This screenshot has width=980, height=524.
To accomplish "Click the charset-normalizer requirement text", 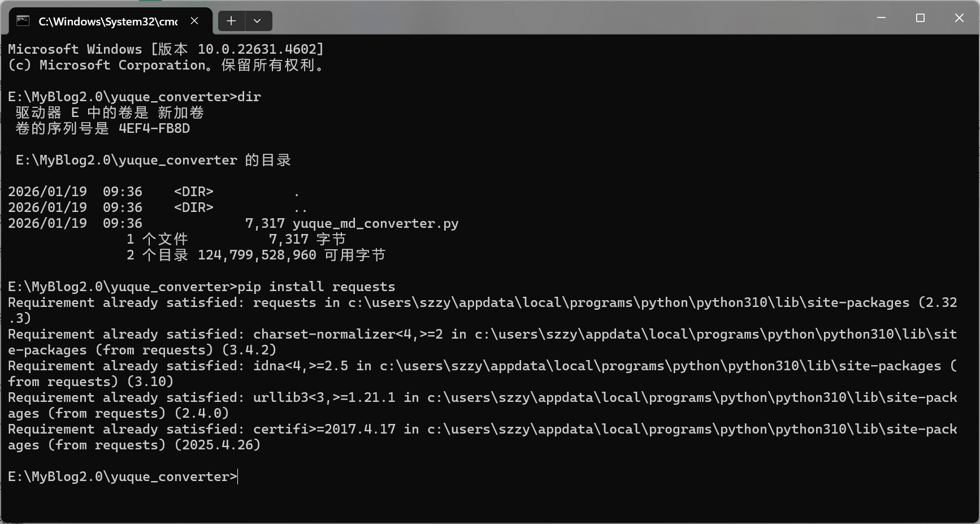I will (348, 334).
